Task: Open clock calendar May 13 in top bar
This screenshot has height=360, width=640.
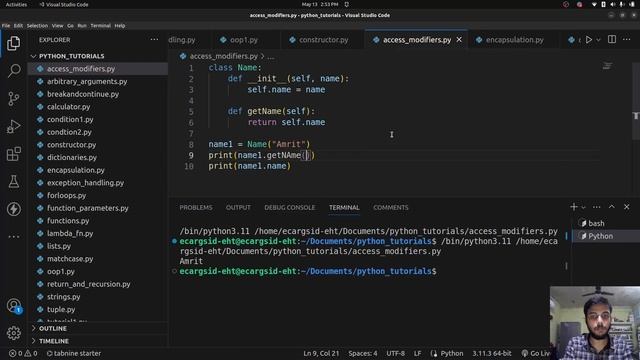Action: point(320,4)
